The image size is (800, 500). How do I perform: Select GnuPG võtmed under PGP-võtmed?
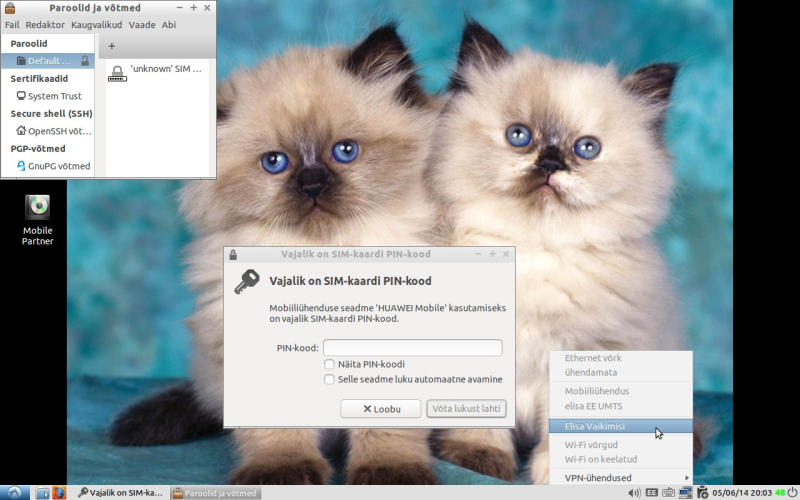click(x=48, y=166)
